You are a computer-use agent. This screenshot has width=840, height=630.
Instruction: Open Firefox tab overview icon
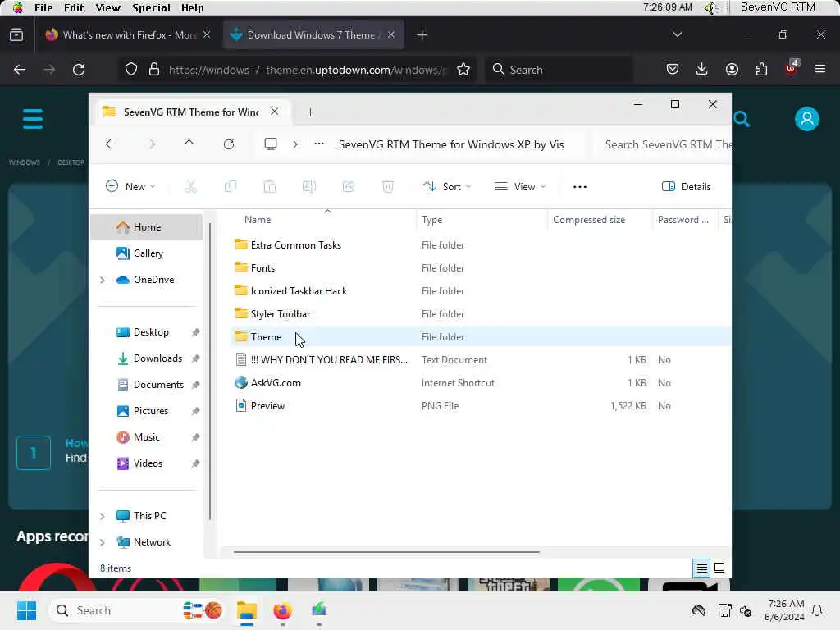click(x=16, y=34)
